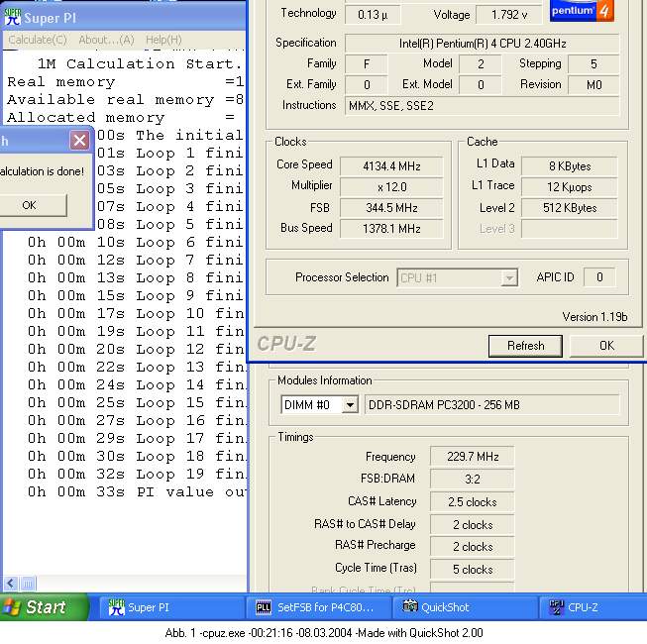
Task: Click Refresh button in CPU-Z
Action: (x=525, y=346)
